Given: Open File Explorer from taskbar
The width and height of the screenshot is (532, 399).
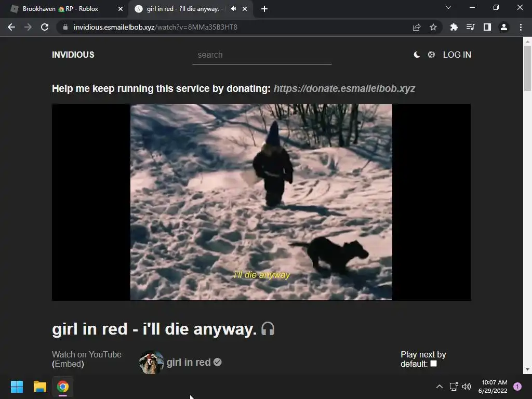Looking at the screenshot, I should [x=39, y=387].
